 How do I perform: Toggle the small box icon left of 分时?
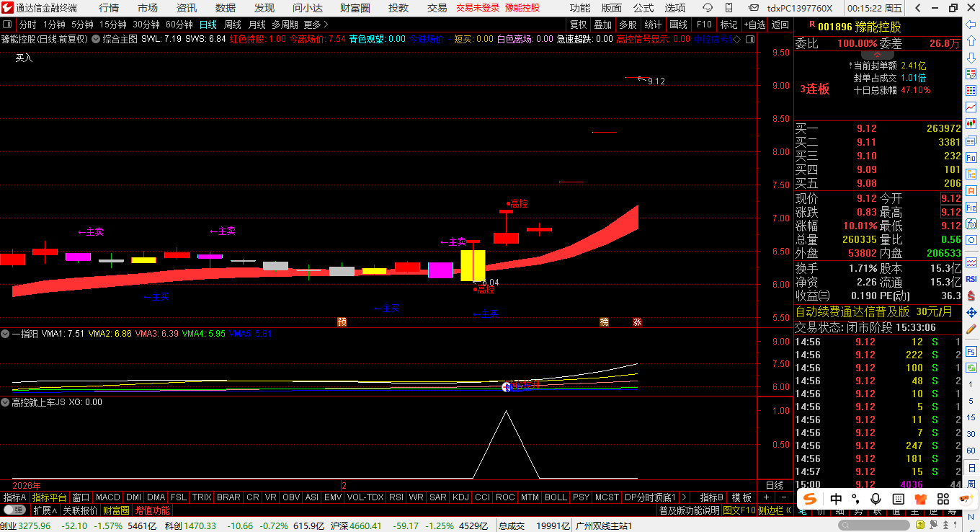(8, 25)
